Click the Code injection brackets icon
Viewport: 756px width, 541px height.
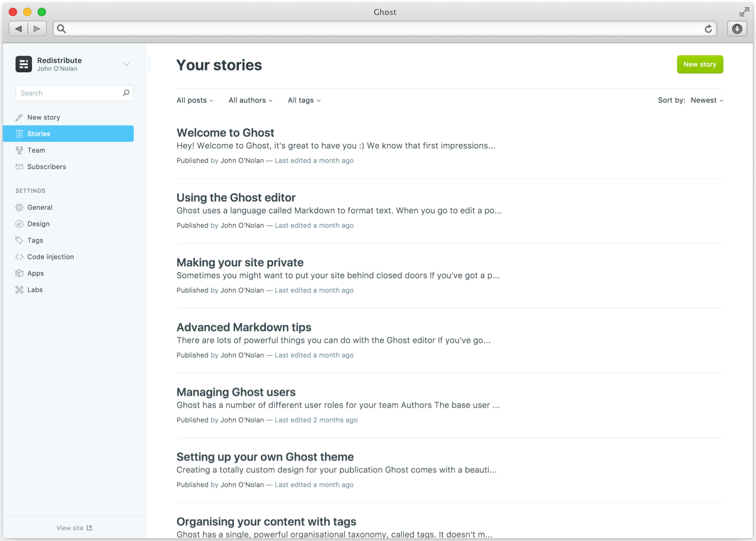(19, 257)
